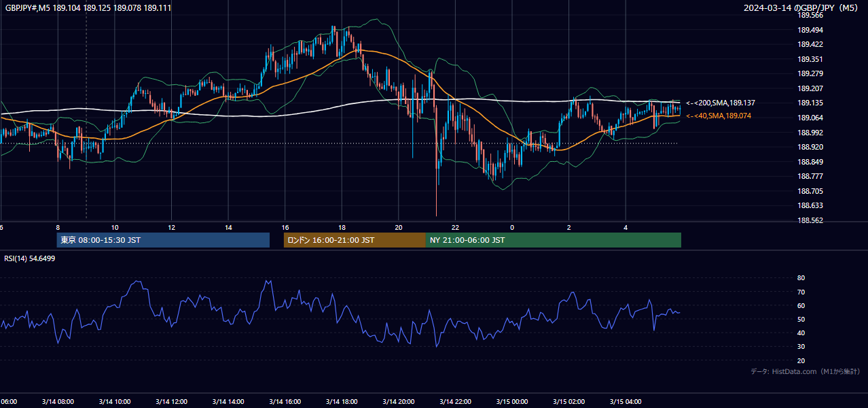The height and width of the screenshot is (408, 868).
Task: Click price axis value 189.135
Action: pyautogui.click(x=810, y=103)
